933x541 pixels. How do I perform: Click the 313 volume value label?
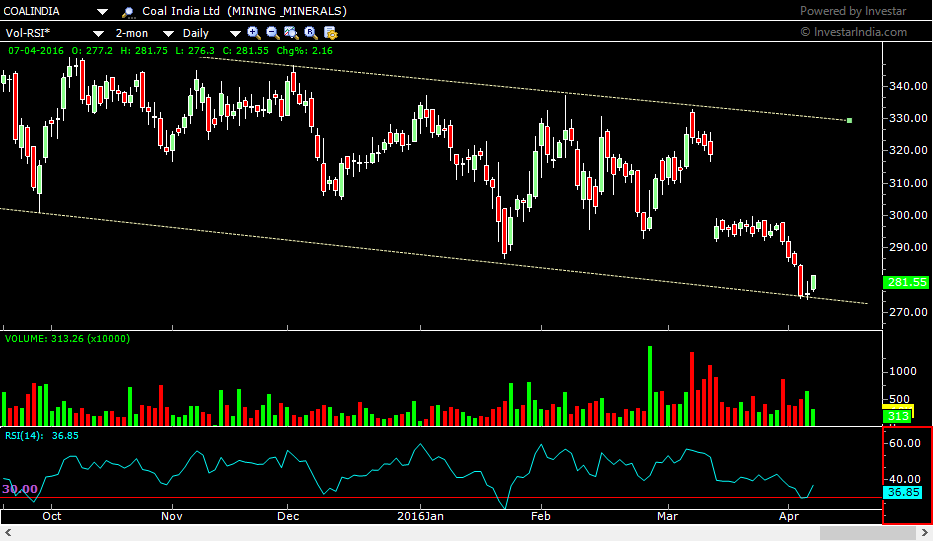tap(898, 416)
